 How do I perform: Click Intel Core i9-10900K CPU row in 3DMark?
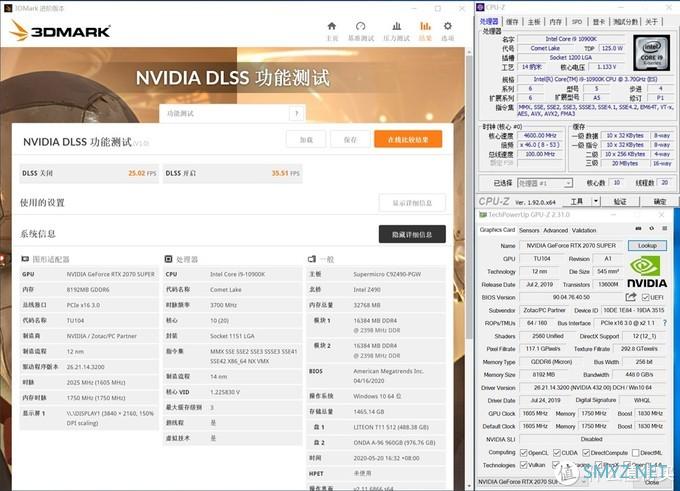coord(233,274)
